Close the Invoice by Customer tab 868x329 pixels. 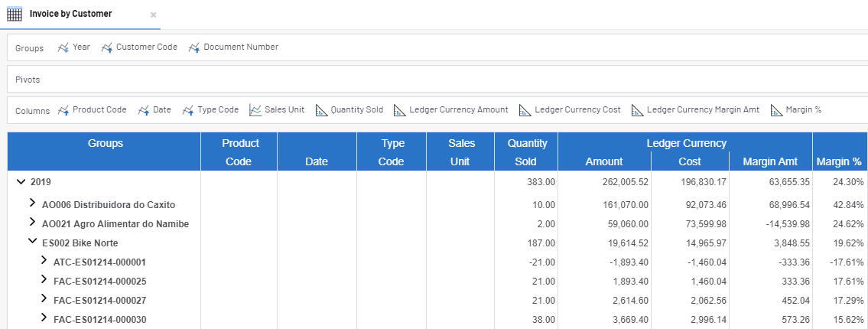153,15
